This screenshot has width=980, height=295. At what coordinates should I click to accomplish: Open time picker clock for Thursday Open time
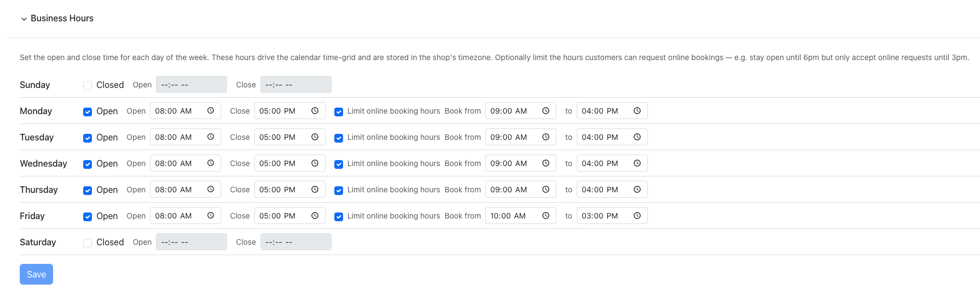click(x=211, y=190)
